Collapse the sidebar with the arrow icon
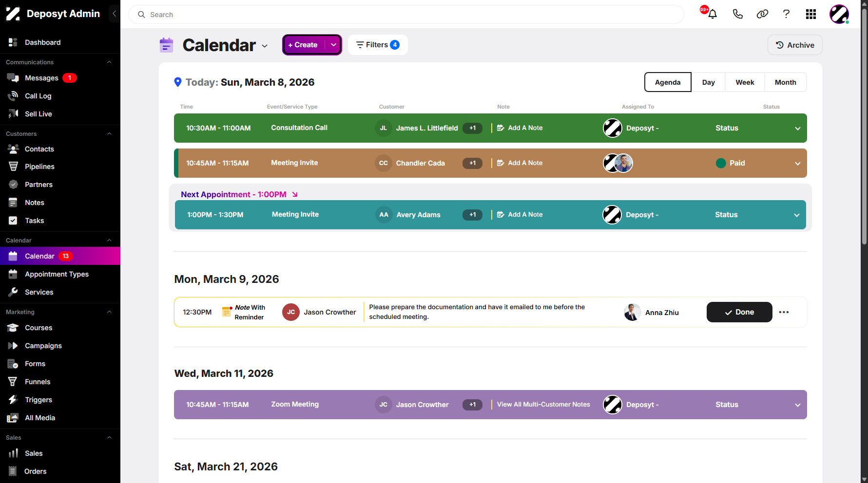868x483 pixels. point(114,14)
